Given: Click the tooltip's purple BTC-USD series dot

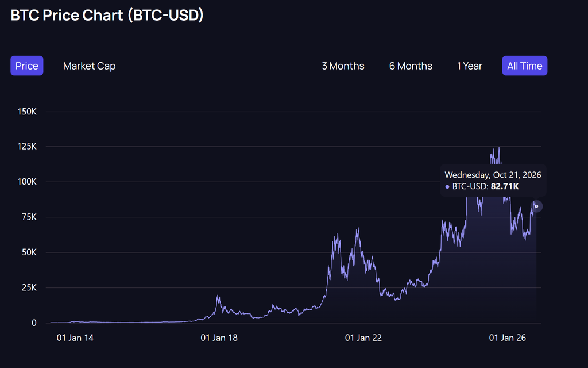Looking at the screenshot, I should tap(447, 187).
